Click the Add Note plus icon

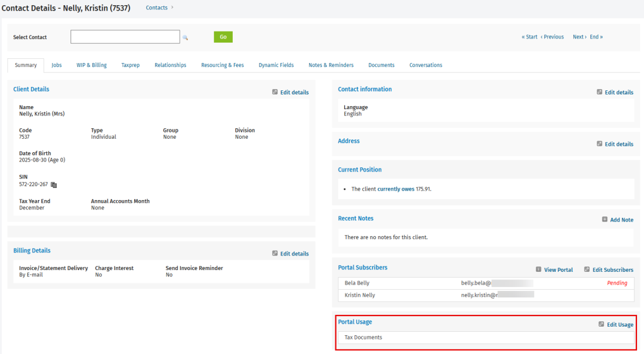[x=605, y=220]
